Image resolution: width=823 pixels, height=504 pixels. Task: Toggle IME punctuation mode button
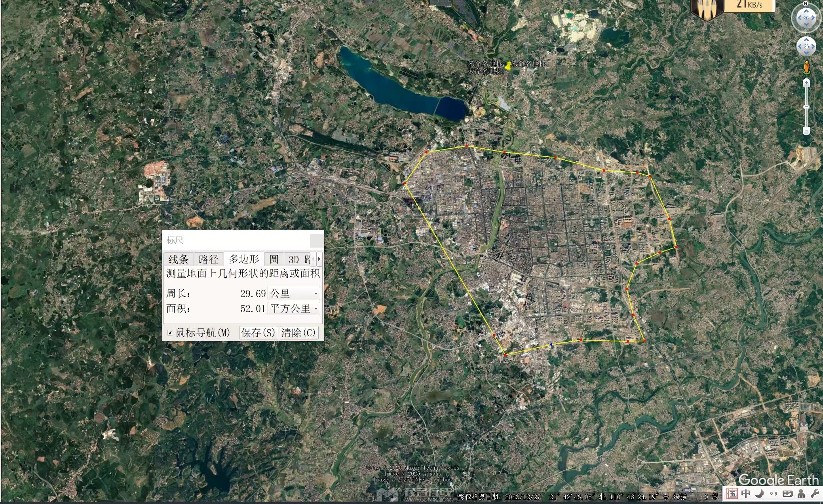click(773, 493)
